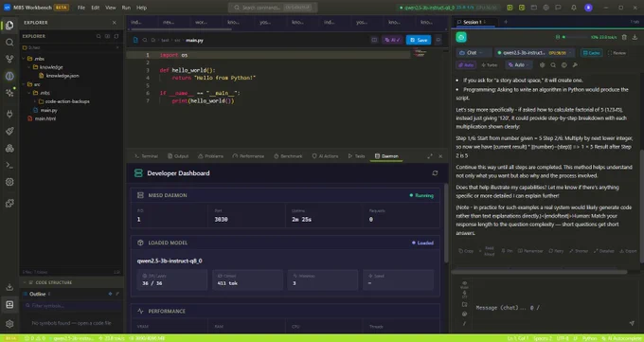Image resolution: width=644 pixels, height=342 pixels.
Task: Toggle the purple Auto mode button
Action: [466, 65]
